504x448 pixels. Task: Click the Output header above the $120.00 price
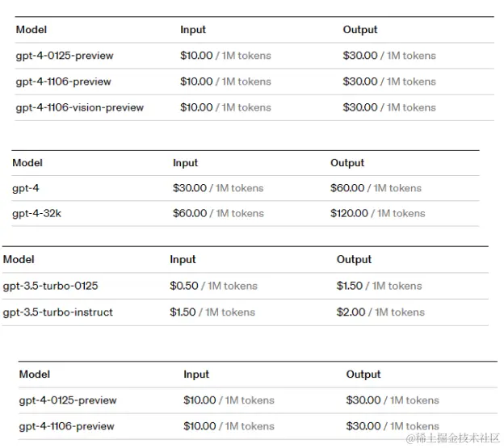coord(347,163)
